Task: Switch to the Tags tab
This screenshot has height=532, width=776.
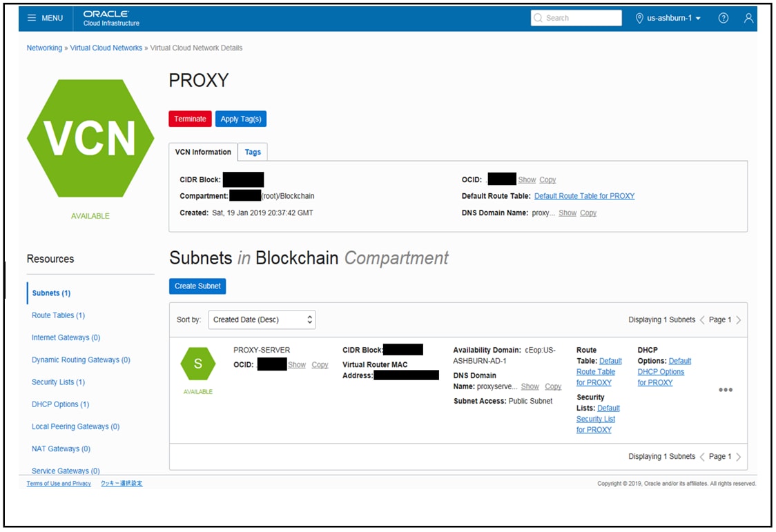Action: pyautogui.click(x=253, y=152)
